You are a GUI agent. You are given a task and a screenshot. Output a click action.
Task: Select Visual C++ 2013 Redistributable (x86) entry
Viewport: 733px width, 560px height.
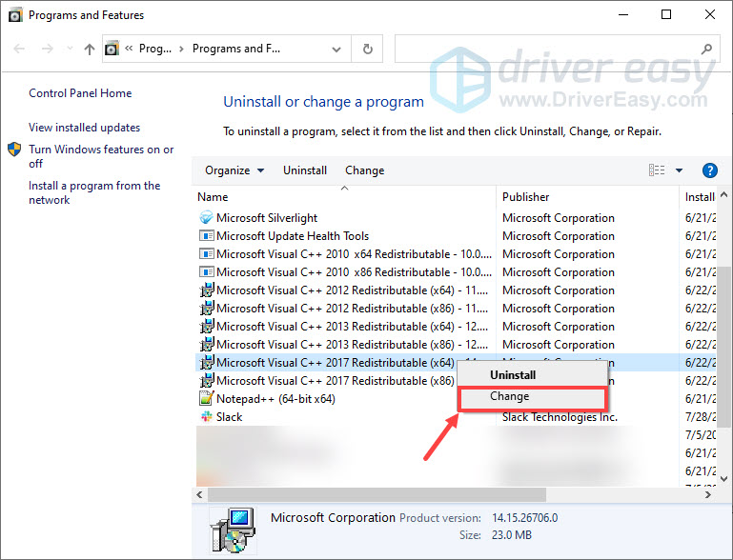(x=353, y=344)
